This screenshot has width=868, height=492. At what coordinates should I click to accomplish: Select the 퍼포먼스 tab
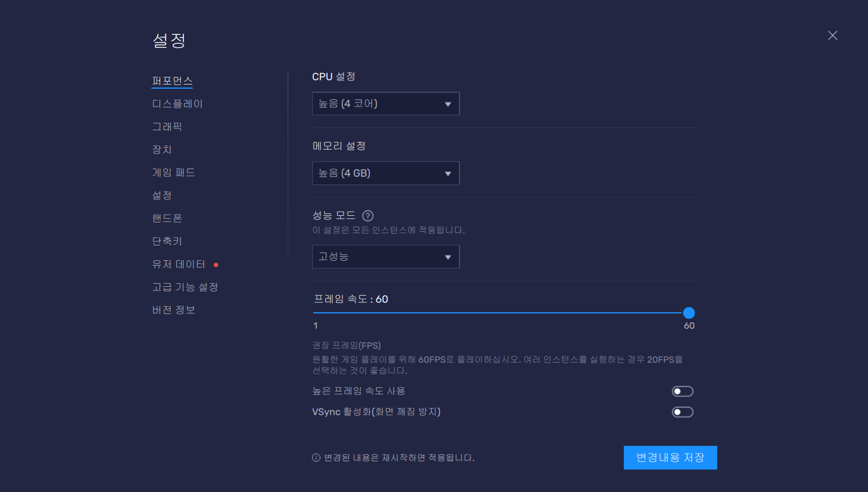[x=172, y=81]
